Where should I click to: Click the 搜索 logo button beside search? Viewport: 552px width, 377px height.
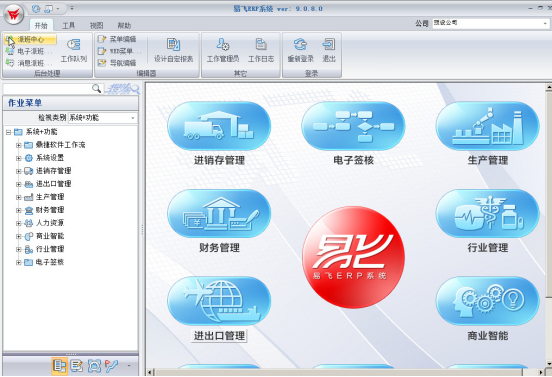click(x=122, y=88)
